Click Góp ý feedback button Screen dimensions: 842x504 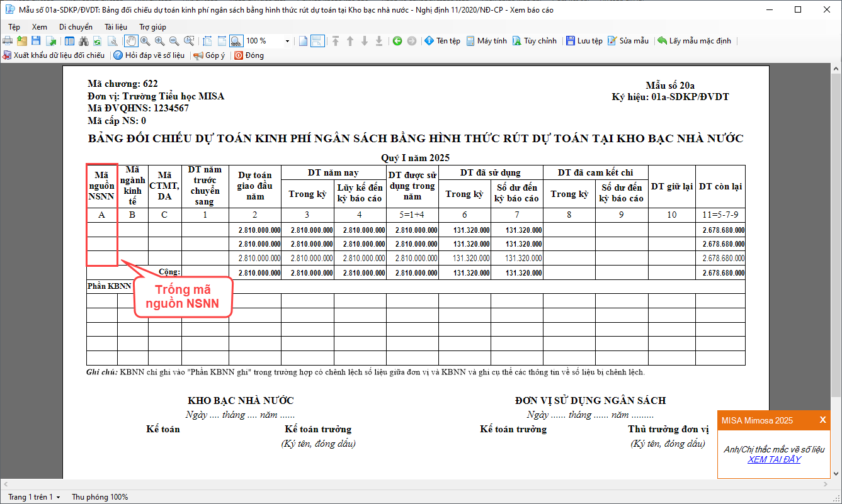[x=209, y=55]
